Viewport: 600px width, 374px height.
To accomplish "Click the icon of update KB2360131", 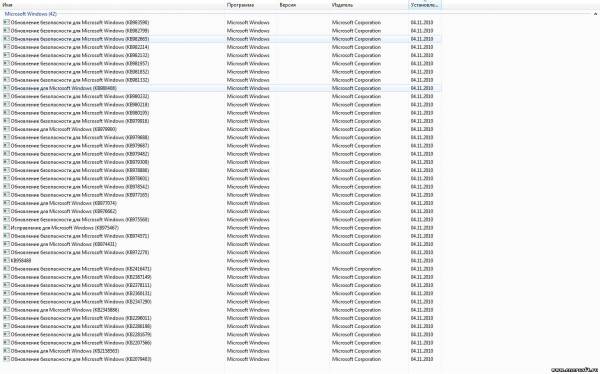I will pyautogui.click(x=6, y=294).
